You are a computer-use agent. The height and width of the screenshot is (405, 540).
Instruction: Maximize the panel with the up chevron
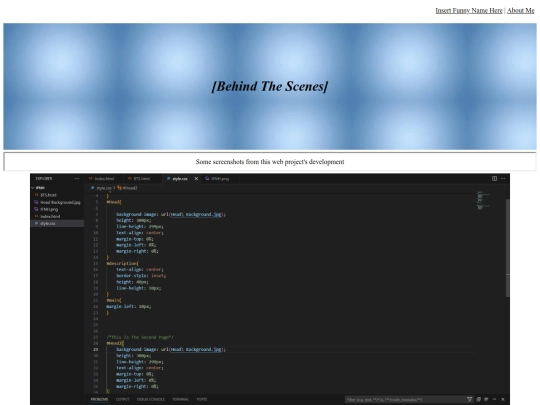[x=495, y=399]
